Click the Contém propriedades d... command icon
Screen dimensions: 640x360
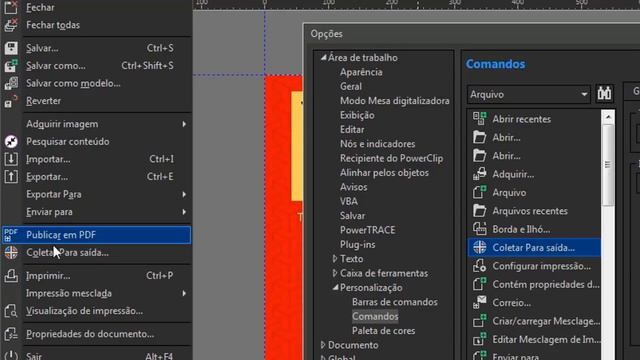pyautogui.click(x=480, y=284)
